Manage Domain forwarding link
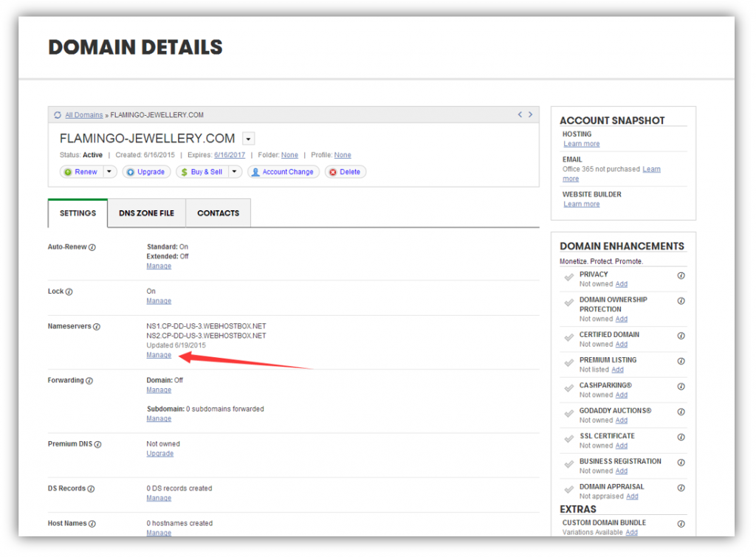Image resolution: width=756 pixels, height=557 pixels. [x=159, y=390]
